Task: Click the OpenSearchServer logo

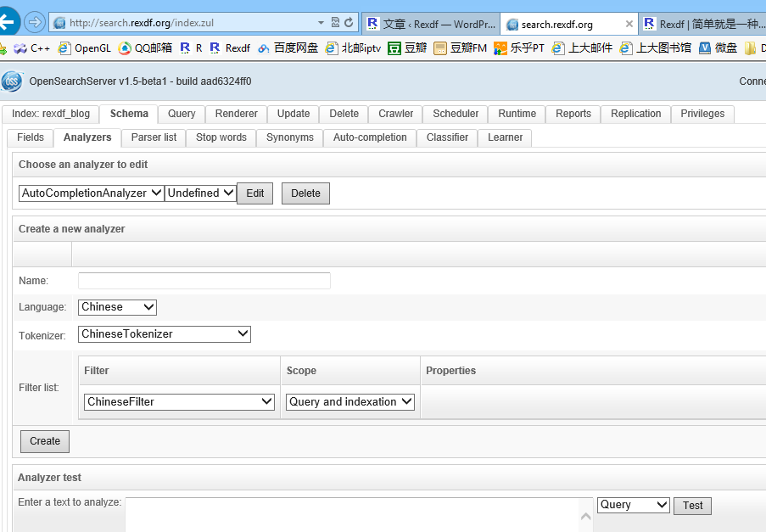Action: coord(11,81)
